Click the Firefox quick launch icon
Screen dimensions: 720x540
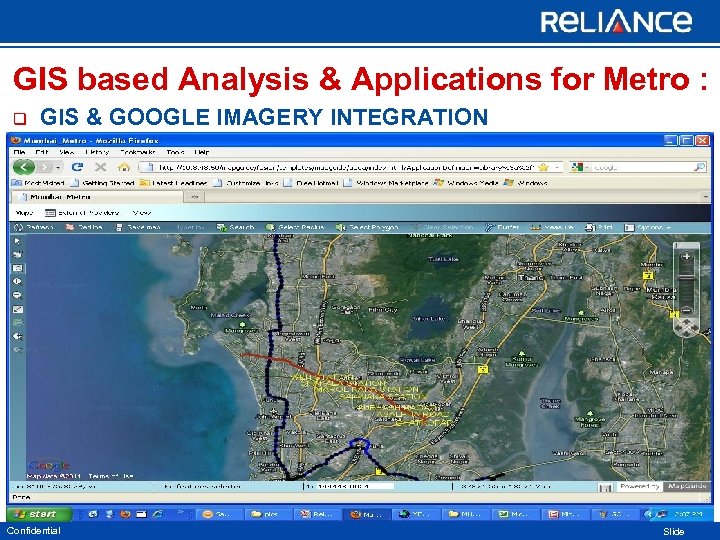[x=125, y=514]
